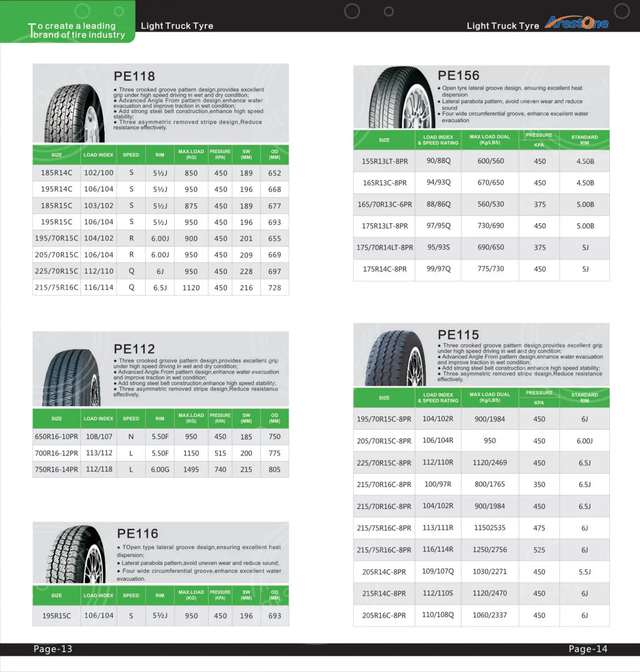
Task: Select pressure value 740
Action: 220,469
